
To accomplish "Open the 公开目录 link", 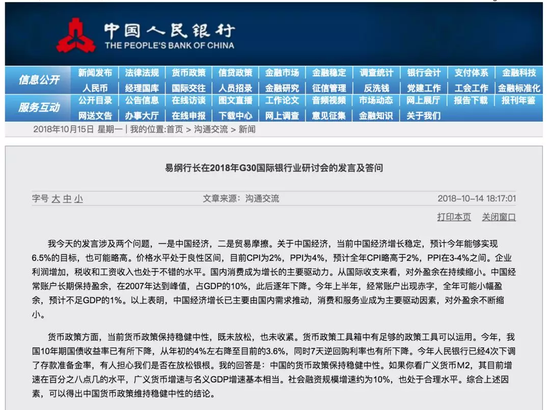I will pyautogui.click(x=95, y=100).
